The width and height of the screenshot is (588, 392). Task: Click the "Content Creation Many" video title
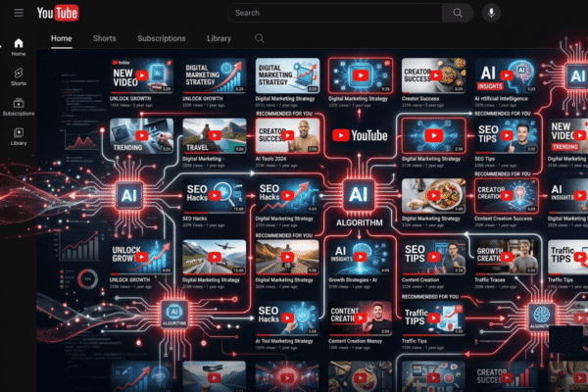click(355, 341)
